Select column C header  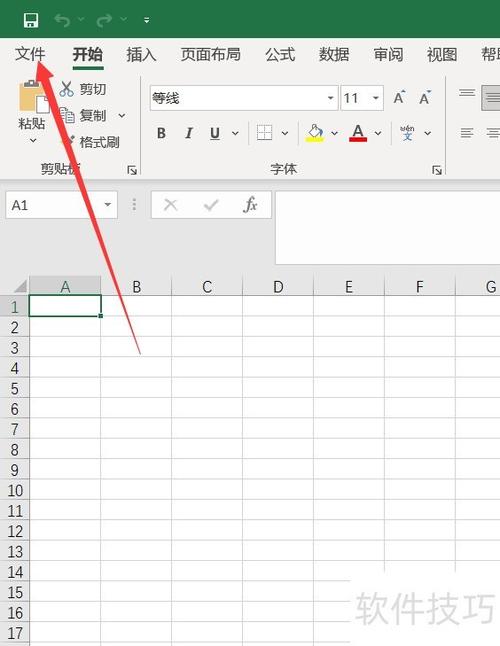pos(207,286)
